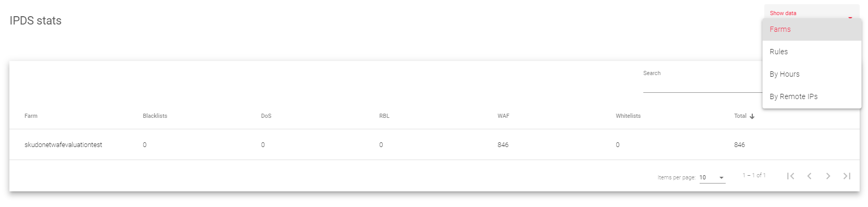The width and height of the screenshot is (868, 207).
Task: Select By Hours option
Action: 812,74
